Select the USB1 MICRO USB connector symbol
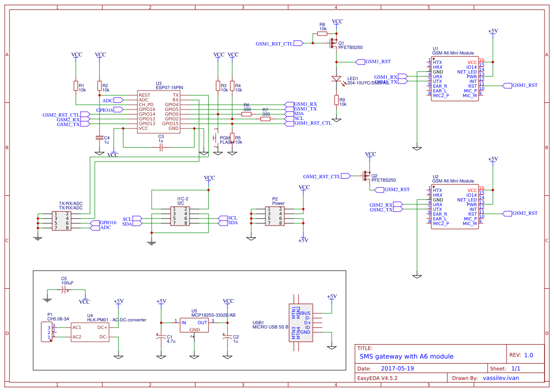The width and height of the screenshot is (554, 392). click(x=300, y=323)
